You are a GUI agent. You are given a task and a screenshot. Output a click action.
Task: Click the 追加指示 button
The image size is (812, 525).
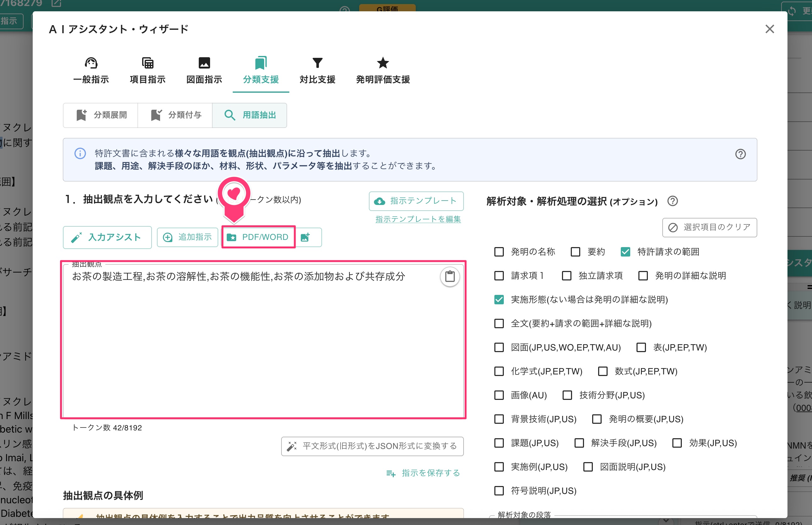coord(187,237)
